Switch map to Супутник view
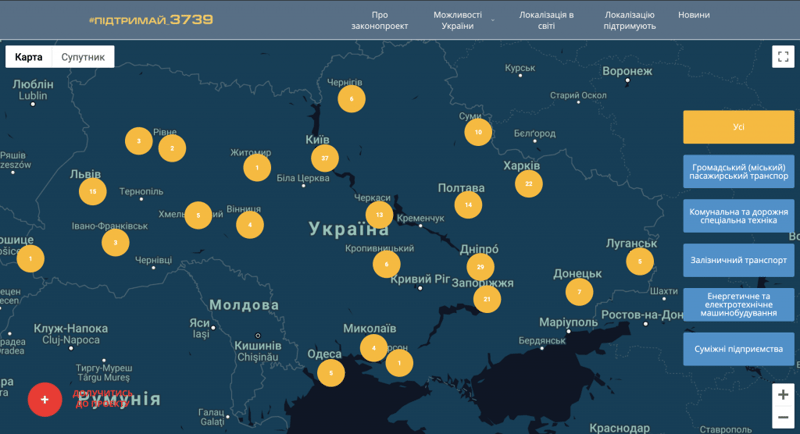 [x=83, y=57]
